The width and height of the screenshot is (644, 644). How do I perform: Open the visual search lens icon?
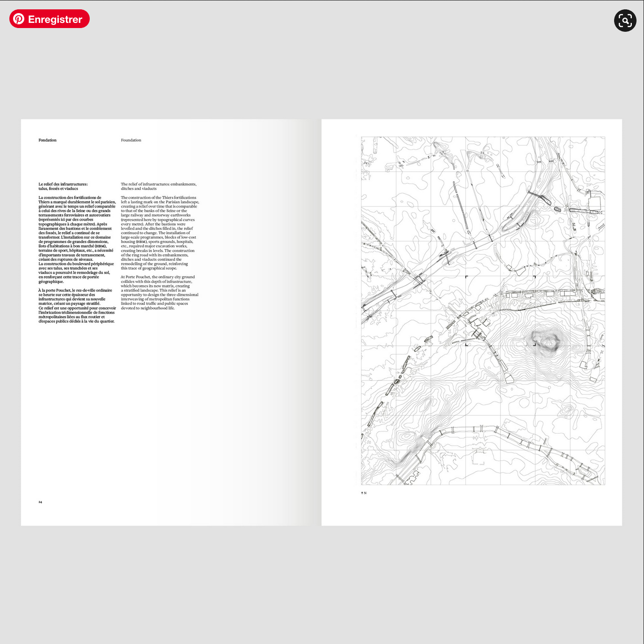point(625,21)
